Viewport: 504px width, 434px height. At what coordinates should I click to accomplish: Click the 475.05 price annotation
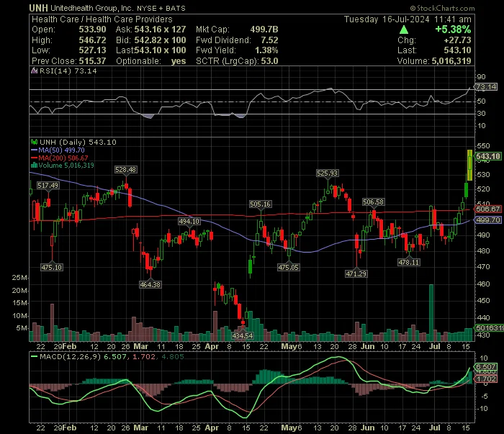click(x=288, y=267)
